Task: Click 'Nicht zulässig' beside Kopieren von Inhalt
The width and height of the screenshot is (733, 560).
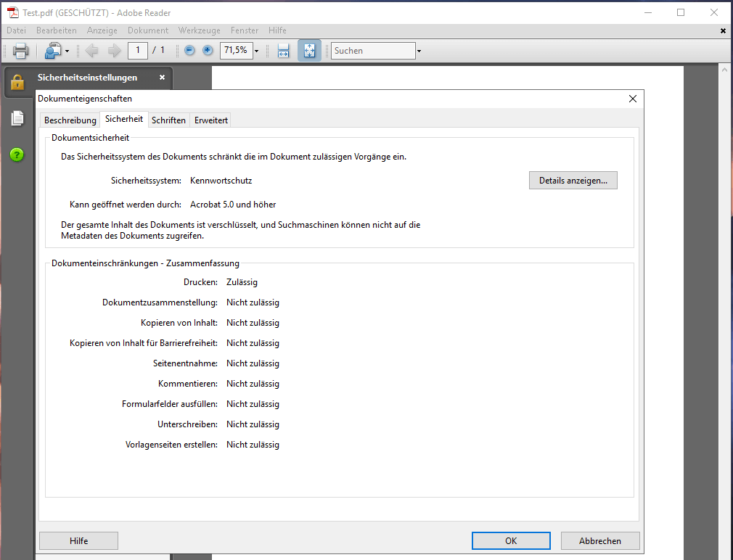Action: click(253, 323)
